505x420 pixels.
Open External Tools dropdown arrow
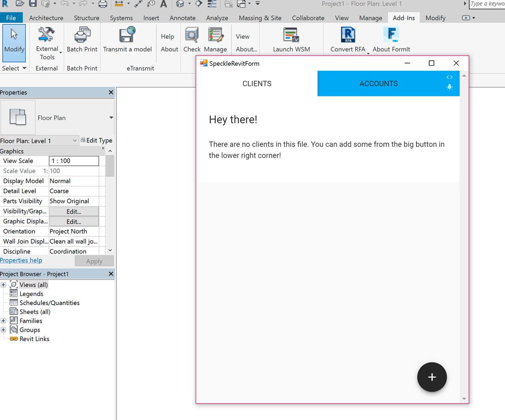61,52
